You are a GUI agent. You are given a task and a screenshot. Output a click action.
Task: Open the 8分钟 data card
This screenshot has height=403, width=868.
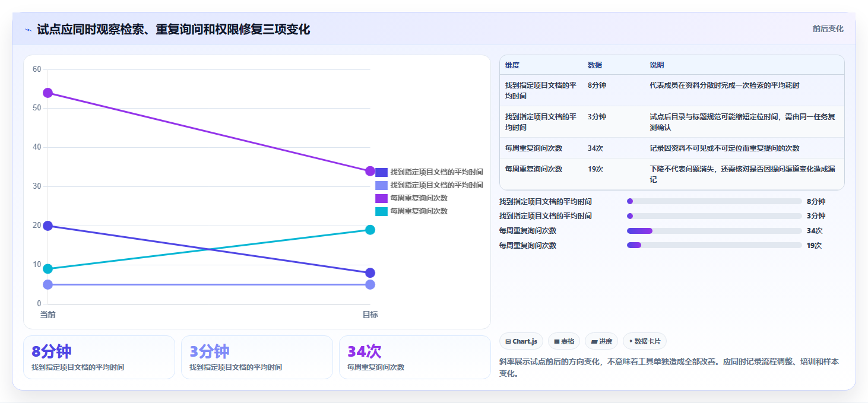(x=99, y=357)
